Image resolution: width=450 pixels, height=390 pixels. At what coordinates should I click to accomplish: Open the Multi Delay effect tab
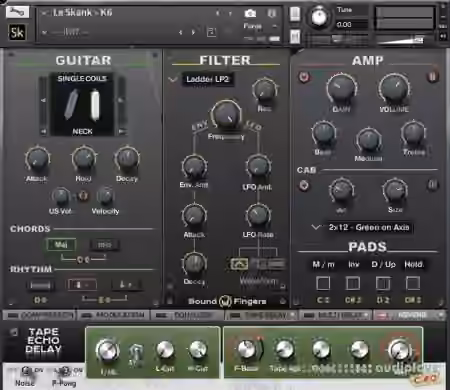336,315
